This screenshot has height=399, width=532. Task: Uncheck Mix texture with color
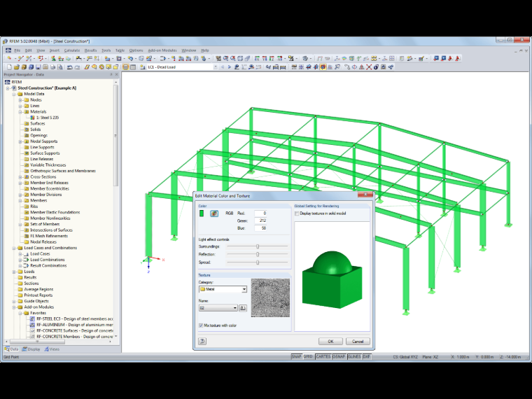(201, 325)
